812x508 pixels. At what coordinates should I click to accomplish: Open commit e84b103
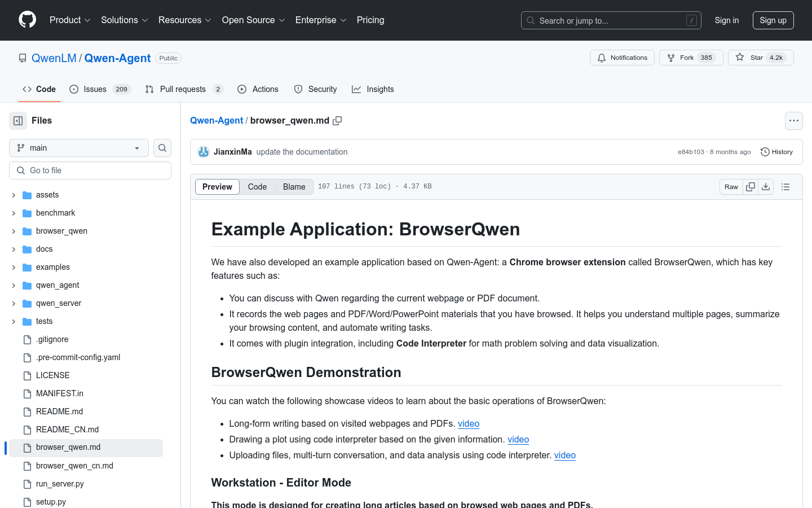tap(691, 152)
